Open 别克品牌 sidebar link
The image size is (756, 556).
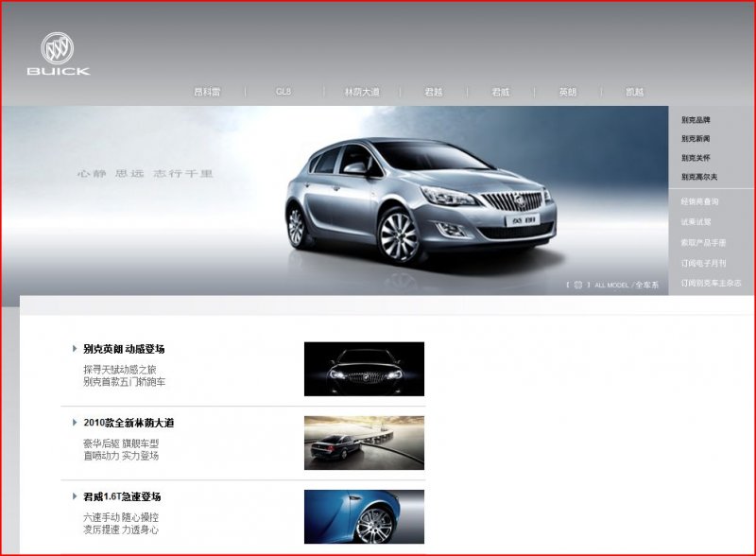(696, 120)
